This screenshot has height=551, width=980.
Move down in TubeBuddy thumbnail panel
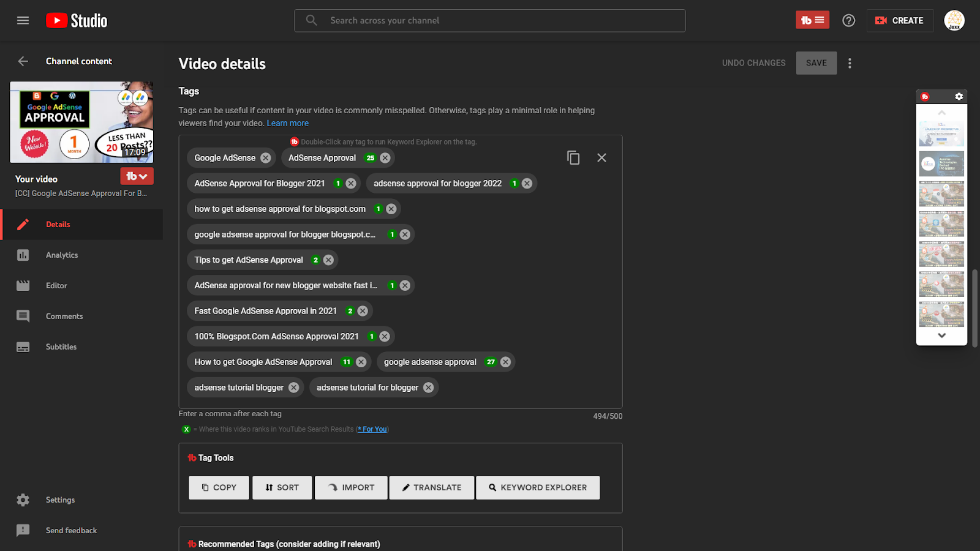[x=941, y=335]
